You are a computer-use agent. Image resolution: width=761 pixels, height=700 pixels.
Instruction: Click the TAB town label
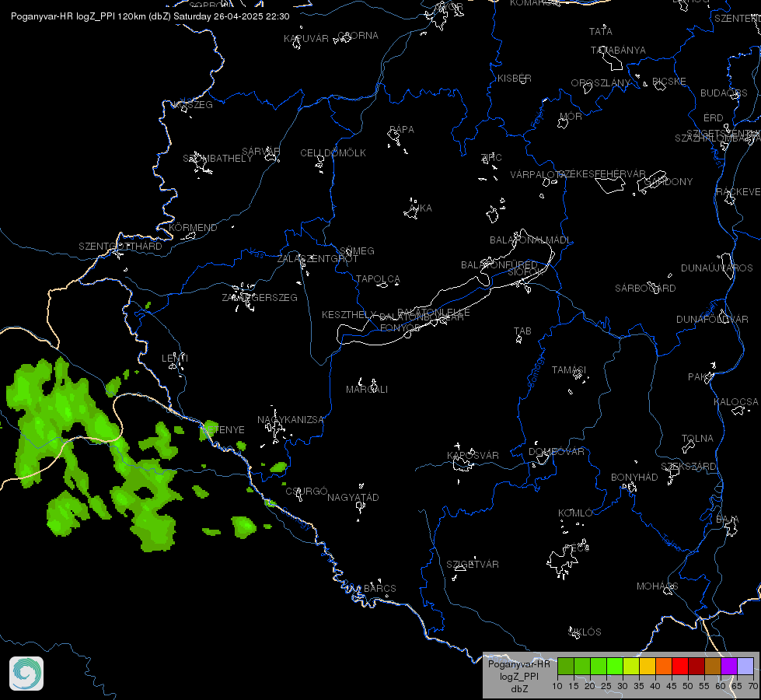522,331
